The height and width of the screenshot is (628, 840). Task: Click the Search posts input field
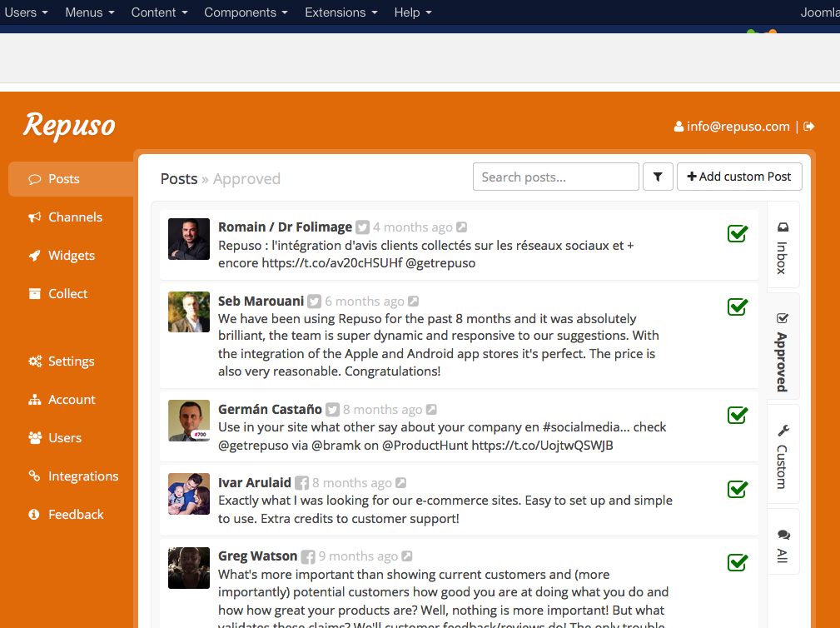pyautogui.click(x=556, y=177)
